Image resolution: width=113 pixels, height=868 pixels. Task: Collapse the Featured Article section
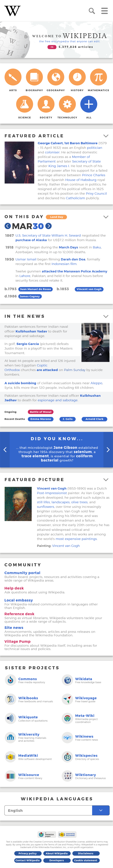(106, 136)
